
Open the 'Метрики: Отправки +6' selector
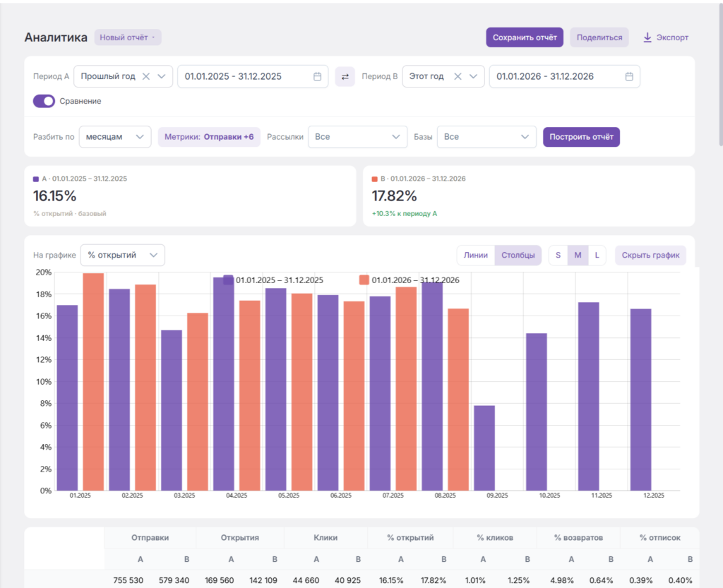point(209,137)
